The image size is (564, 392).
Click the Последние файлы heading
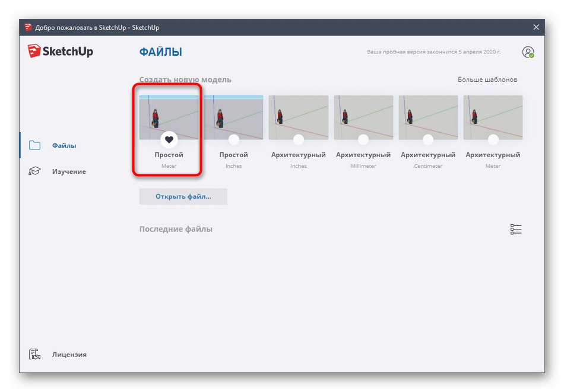(x=176, y=229)
